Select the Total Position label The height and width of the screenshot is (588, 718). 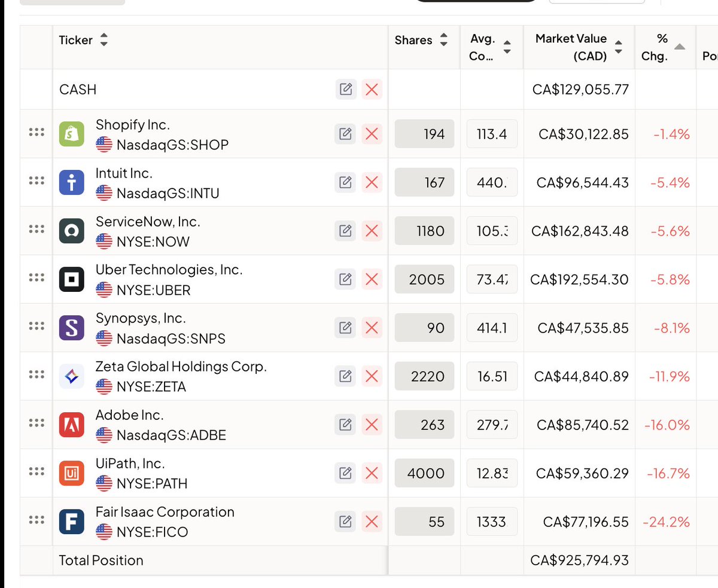point(101,560)
